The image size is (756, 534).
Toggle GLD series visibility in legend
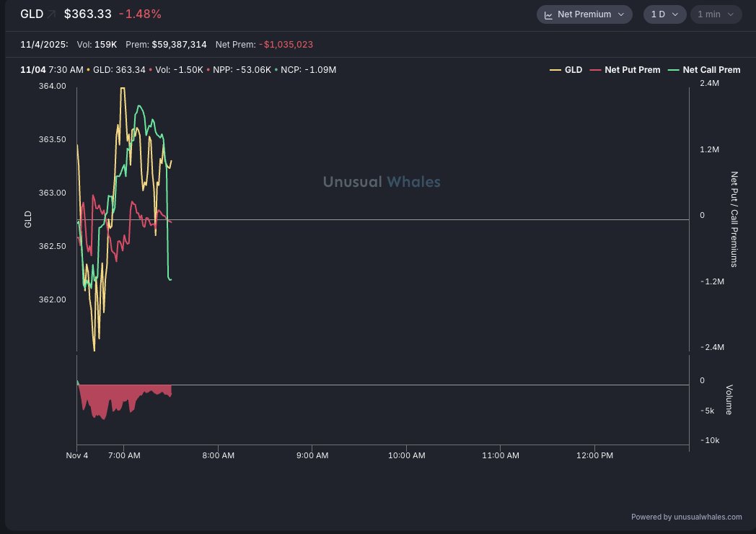tap(573, 70)
